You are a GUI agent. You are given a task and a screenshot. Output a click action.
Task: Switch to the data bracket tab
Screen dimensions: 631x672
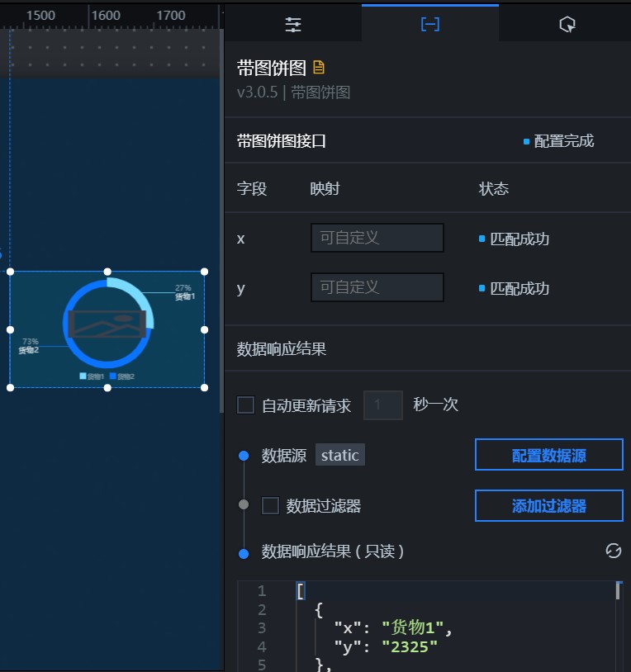430,25
